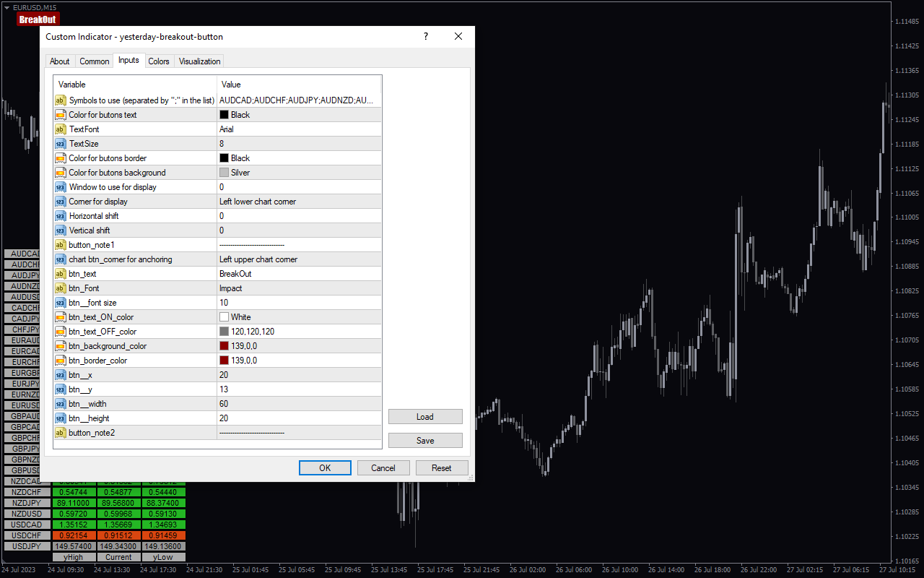Click the color icon beside btn_text_OFF_color
The width and height of the screenshot is (924, 578).
click(x=61, y=332)
